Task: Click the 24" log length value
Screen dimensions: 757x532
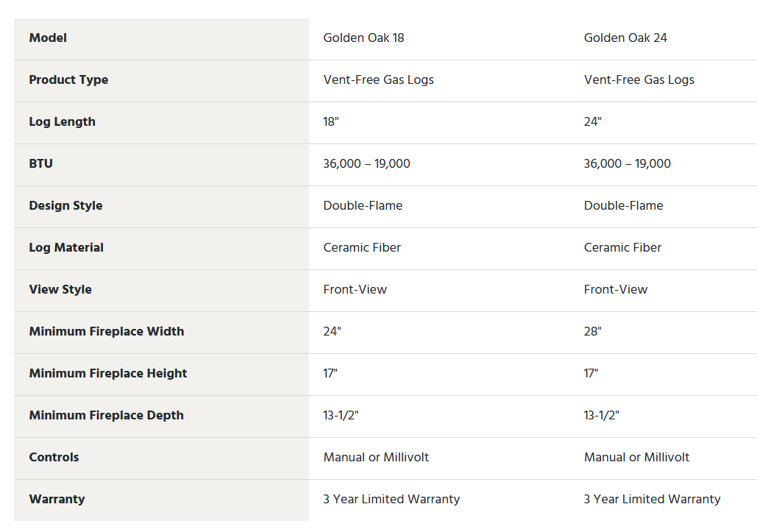Action: (x=592, y=121)
